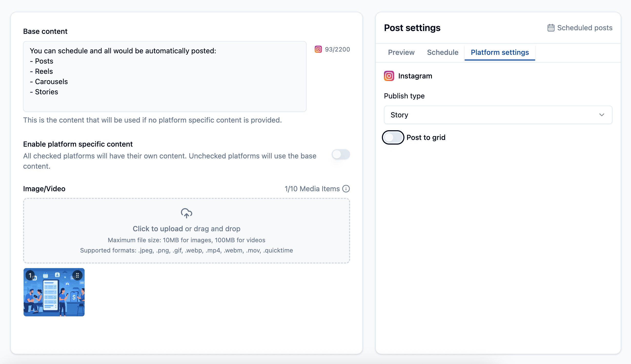Switch to the Preview tab

pyautogui.click(x=401, y=52)
